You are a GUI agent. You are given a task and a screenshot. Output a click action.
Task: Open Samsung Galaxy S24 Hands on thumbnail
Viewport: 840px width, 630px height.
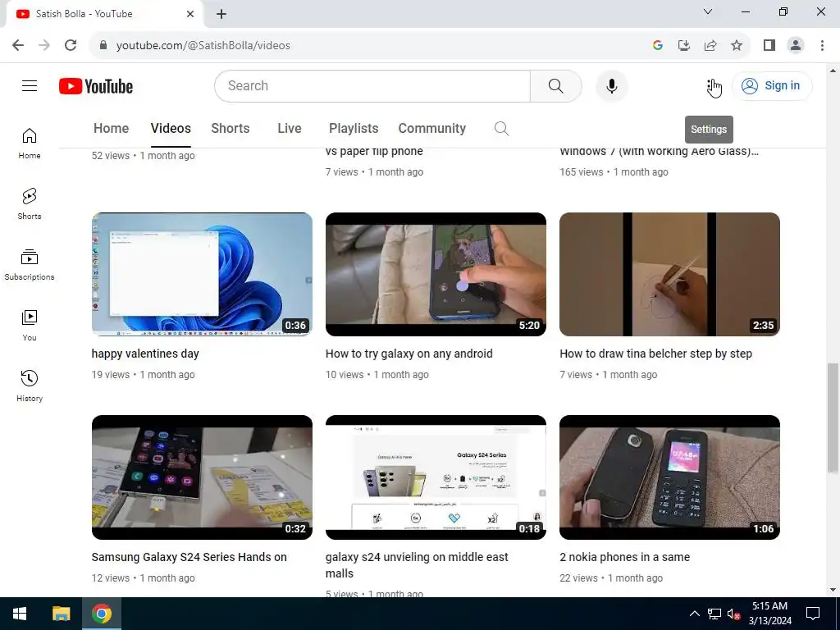202,477
